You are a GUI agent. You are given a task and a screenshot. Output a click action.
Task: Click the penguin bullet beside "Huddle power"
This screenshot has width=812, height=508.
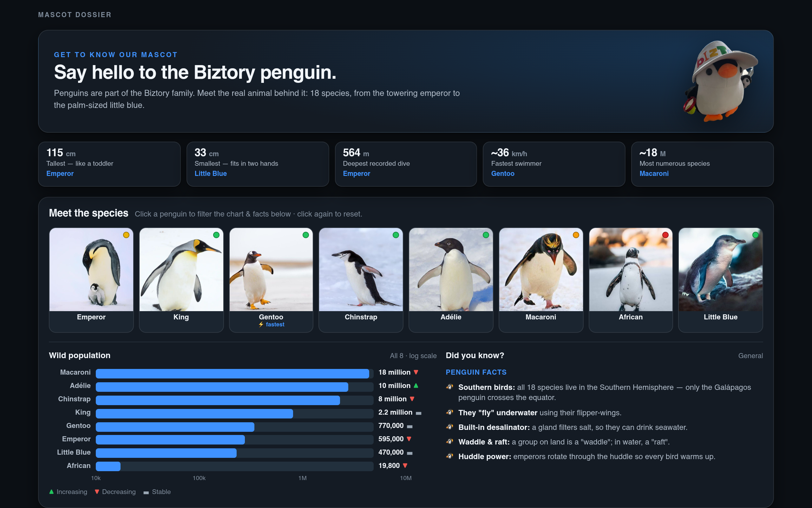tap(450, 456)
